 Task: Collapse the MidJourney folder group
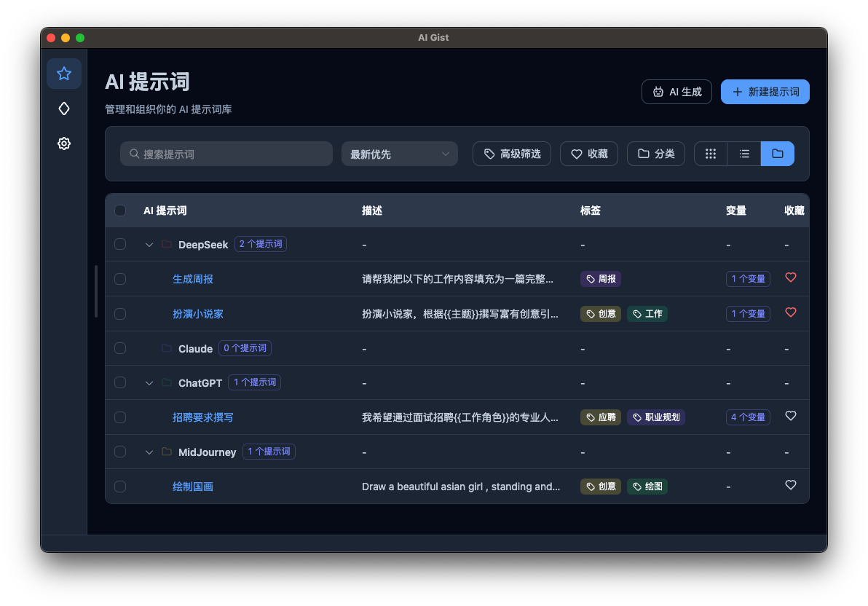(149, 452)
